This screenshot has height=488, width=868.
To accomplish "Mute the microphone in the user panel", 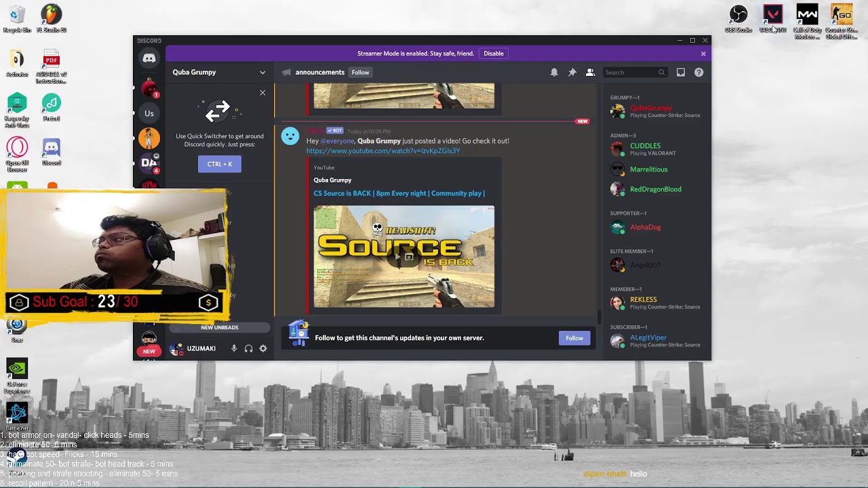I will click(234, 348).
